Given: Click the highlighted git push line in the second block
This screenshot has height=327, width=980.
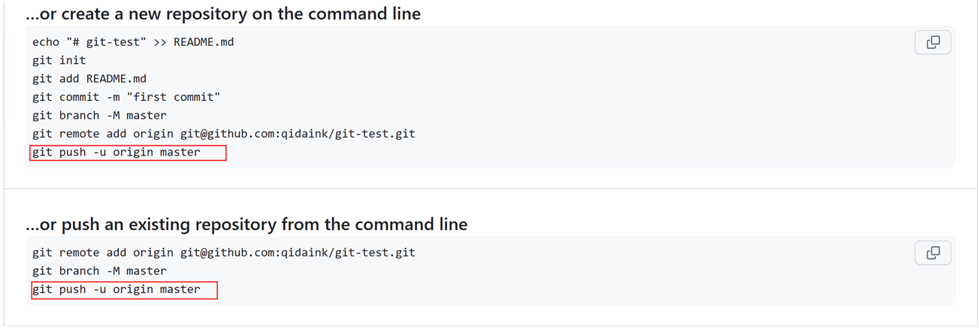Looking at the screenshot, I should pos(116,289).
